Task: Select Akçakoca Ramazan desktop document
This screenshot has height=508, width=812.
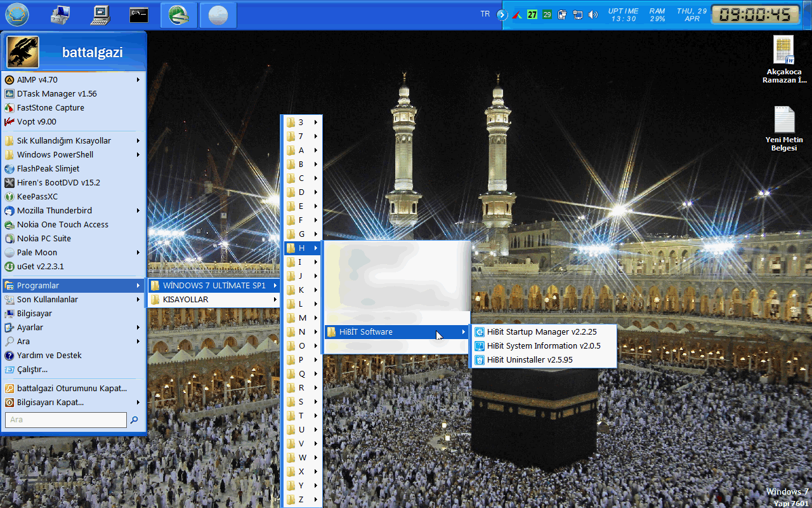Action: (x=784, y=60)
